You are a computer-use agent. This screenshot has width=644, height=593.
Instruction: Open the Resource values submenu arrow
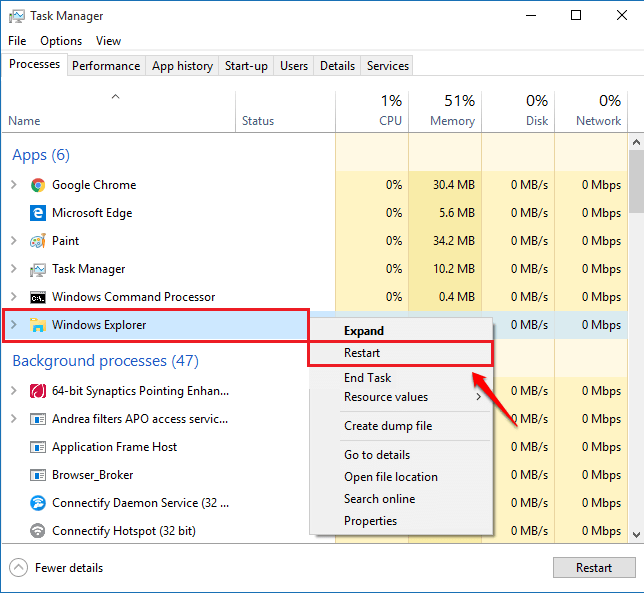[478, 397]
